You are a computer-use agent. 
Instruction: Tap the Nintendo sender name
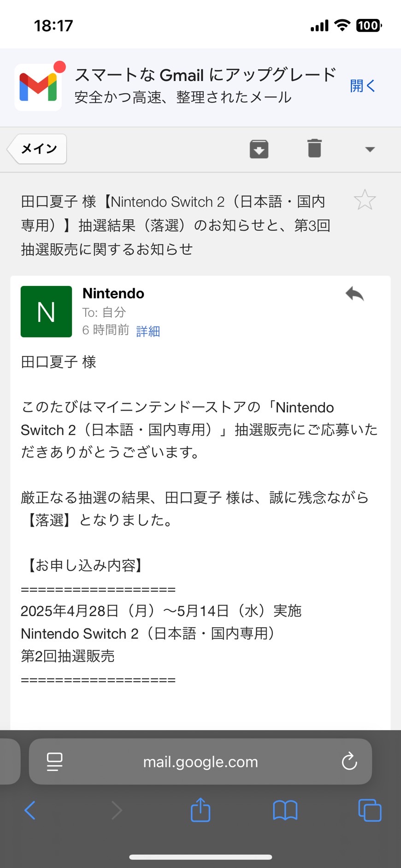(113, 293)
